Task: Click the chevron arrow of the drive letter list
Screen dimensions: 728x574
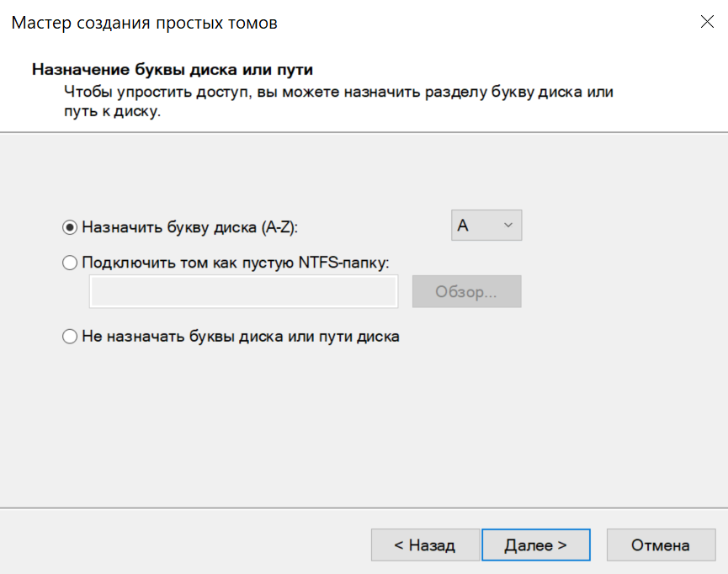Action: coord(507,226)
